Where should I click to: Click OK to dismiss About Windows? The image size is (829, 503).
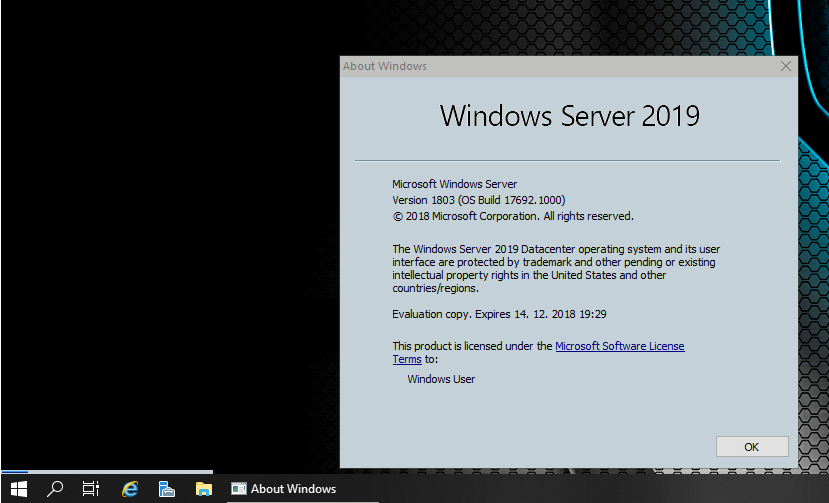point(752,447)
